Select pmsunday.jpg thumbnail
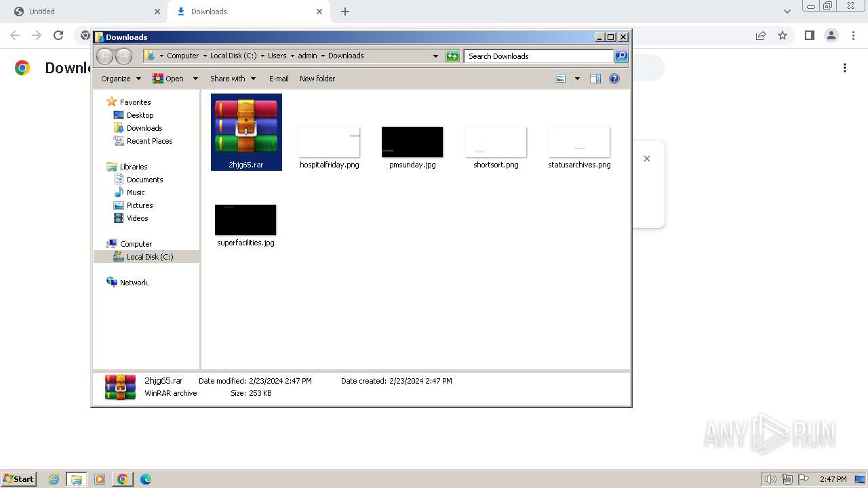Viewport: 868px width, 488px height. click(412, 148)
